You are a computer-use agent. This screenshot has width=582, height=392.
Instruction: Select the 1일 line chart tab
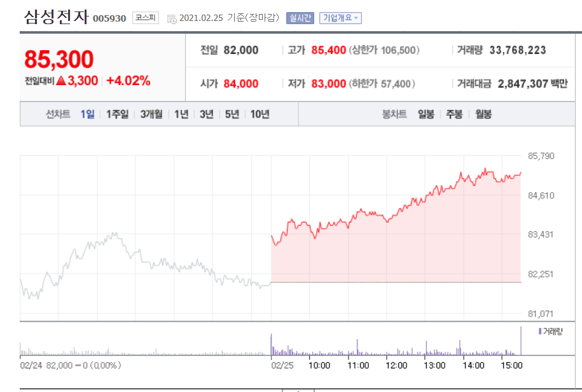(88, 114)
